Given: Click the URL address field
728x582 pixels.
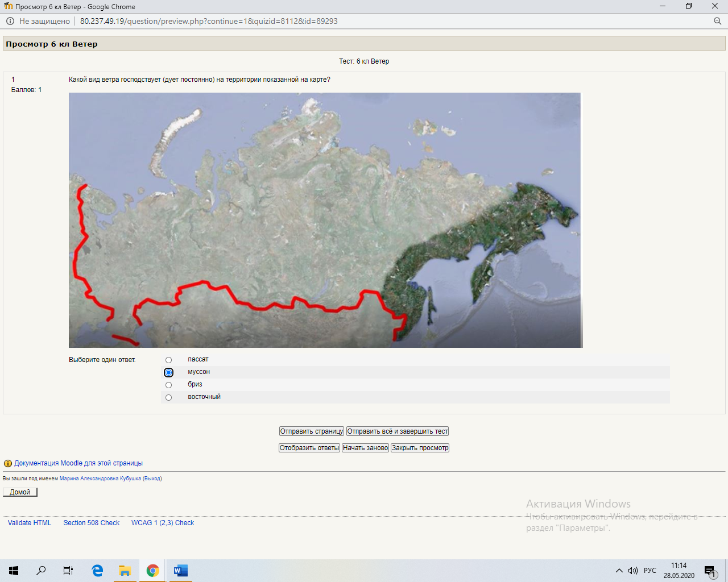Looking at the screenshot, I should pyautogui.click(x=209, y=21).
